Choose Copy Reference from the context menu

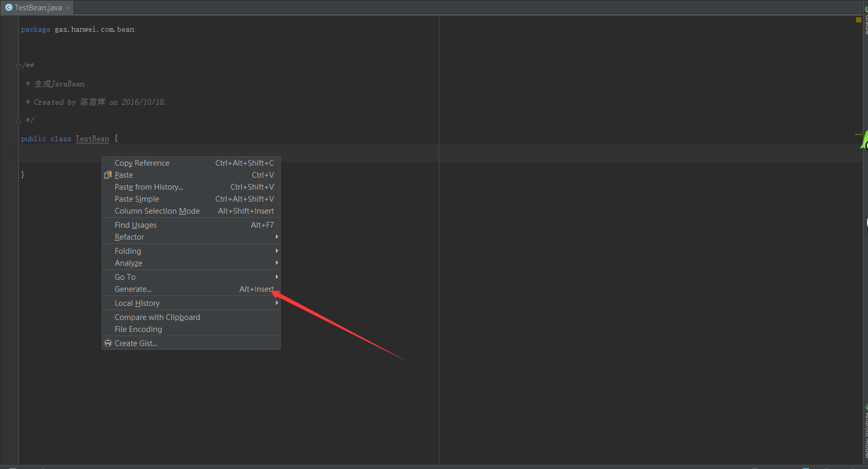click(191, 163)
